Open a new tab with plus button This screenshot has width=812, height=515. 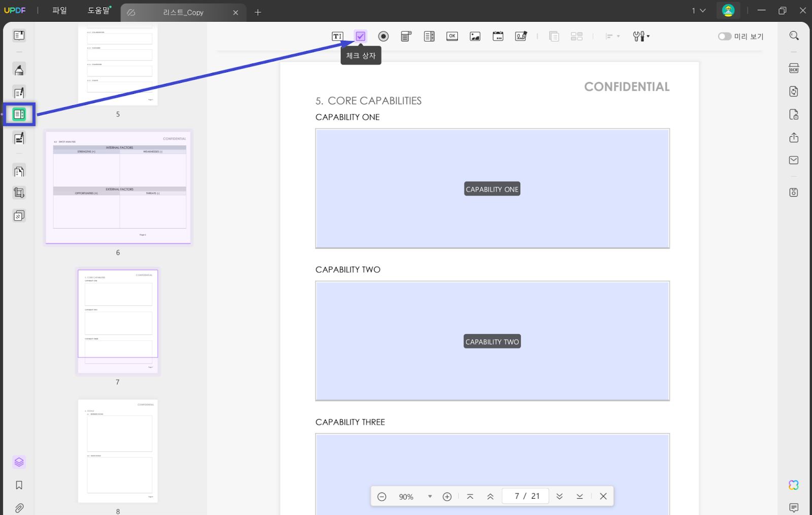258,12
